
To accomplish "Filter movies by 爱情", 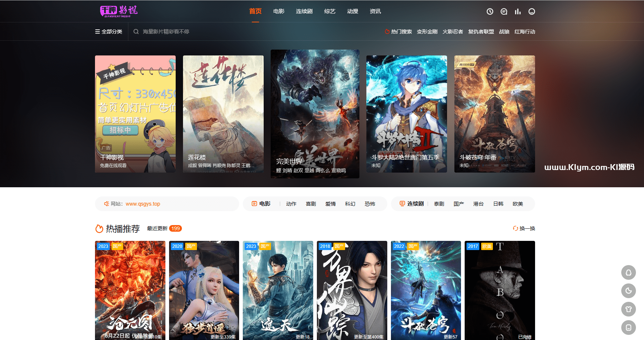I will coord(330,204).
